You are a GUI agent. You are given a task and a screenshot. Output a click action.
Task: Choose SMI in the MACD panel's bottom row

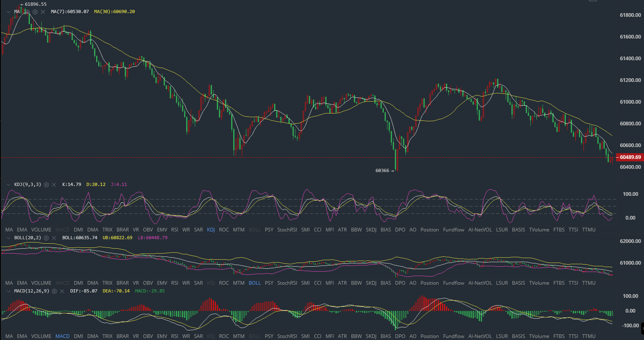(306, 336)
